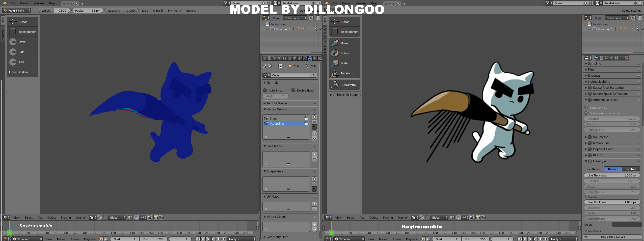Select Absolute line thickness mode
Image resolution: width=644 pixels, height=241 pixels.
pyautogui.click(x=613, y=169)
